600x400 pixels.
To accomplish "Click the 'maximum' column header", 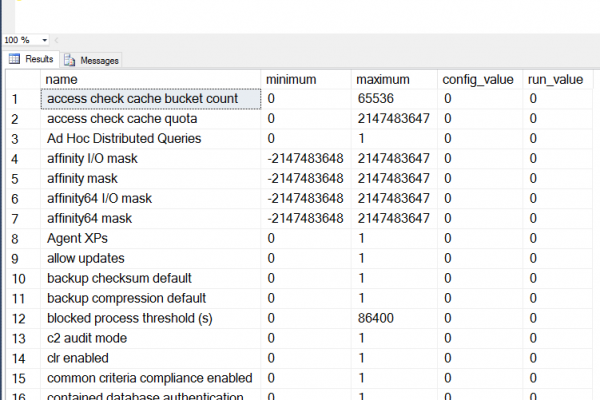I will (394, 80).
